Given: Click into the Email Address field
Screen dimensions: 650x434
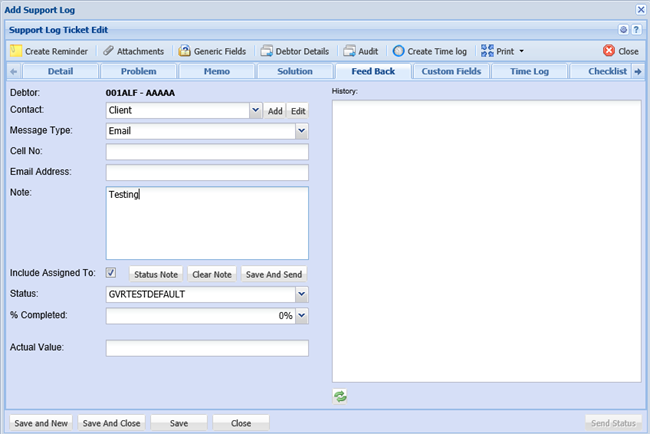Looking at the screenshot, I should coord(207,173).
